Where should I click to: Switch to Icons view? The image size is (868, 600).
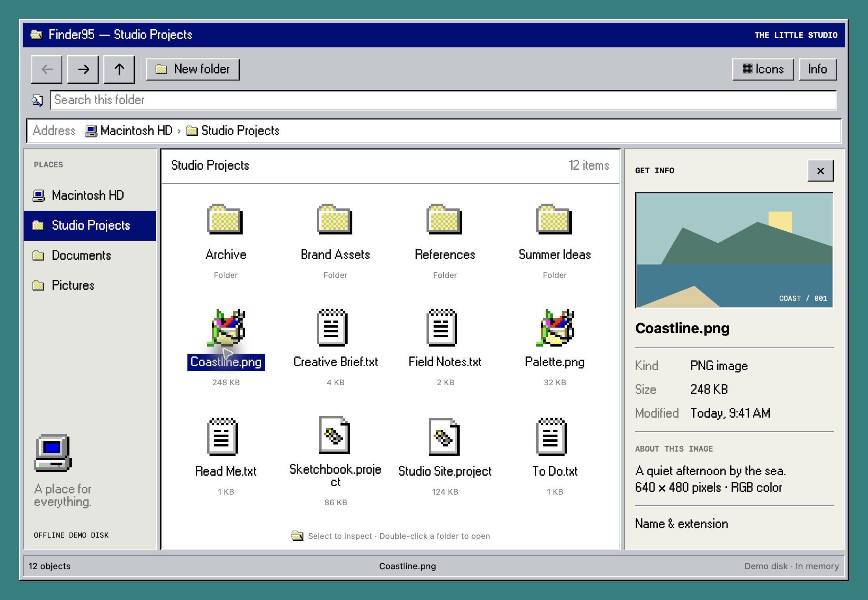[x=763, y=69]
